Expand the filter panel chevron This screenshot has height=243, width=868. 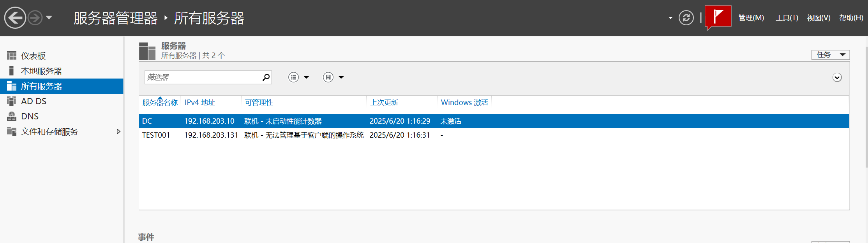[x=837, y=78]
